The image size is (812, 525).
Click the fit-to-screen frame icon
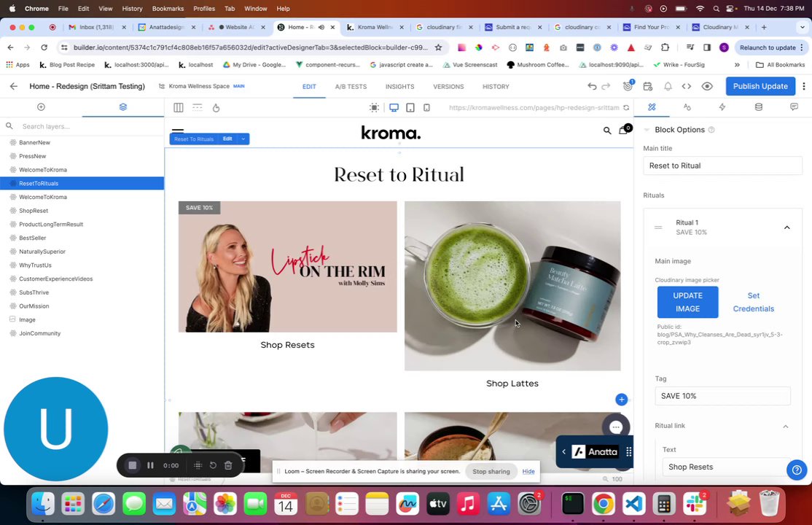[x=374, y=108]
